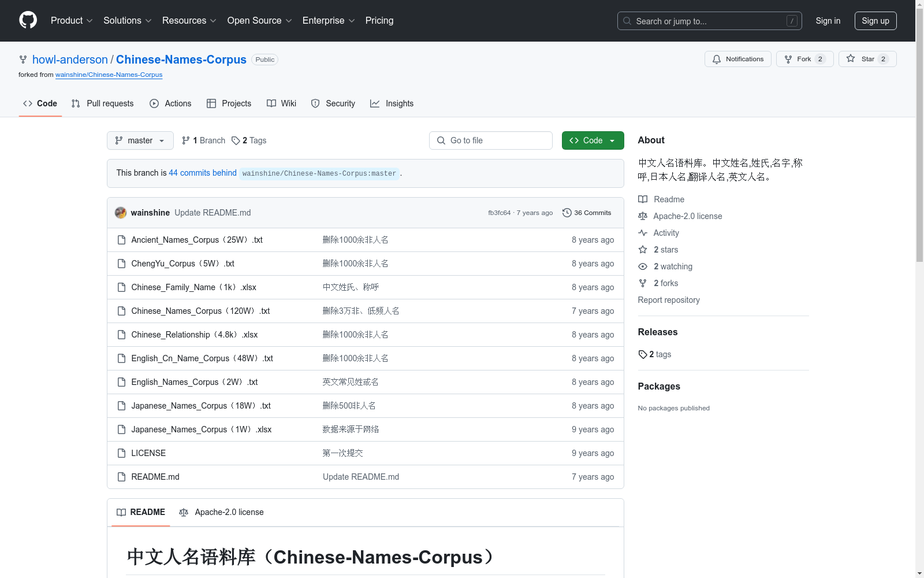This screenshot has width=924, height=578.
Task: Open the Solutions dropdown menu
Action: coord(128,21)
